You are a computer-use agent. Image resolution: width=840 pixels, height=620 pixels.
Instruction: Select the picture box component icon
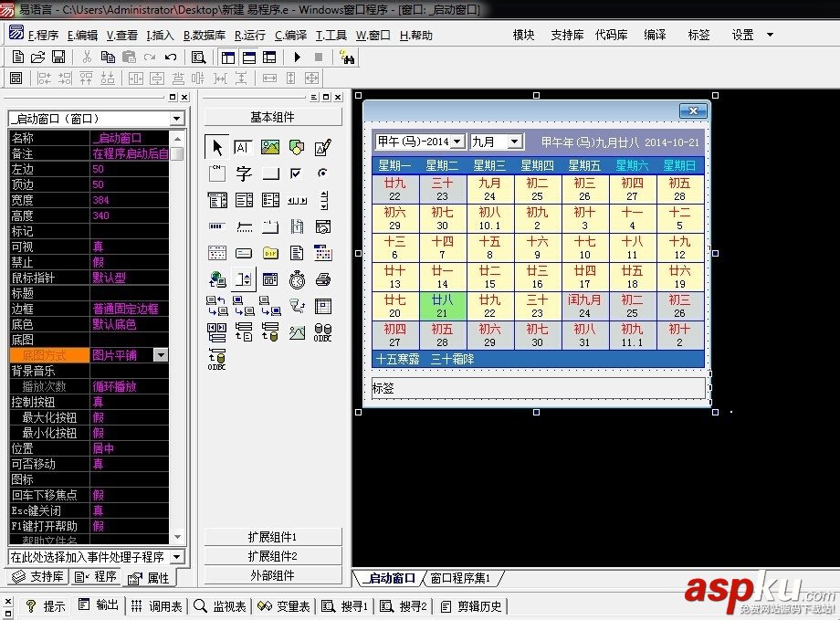coord(270,147)
